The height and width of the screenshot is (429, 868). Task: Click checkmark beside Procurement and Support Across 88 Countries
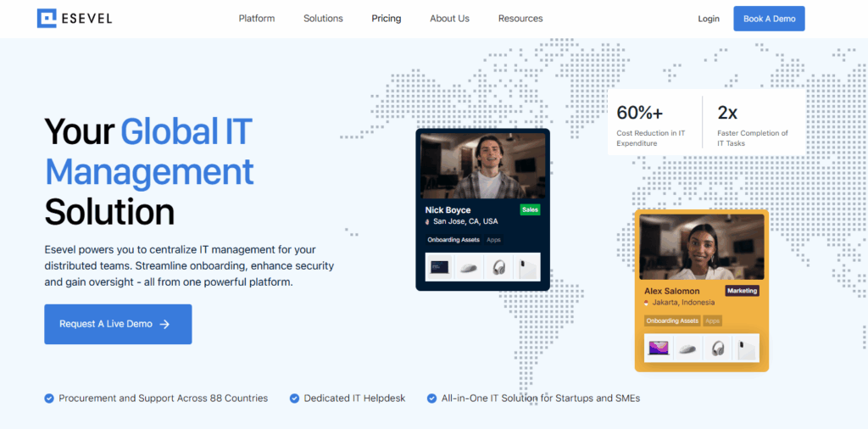(x=49, y=398)
